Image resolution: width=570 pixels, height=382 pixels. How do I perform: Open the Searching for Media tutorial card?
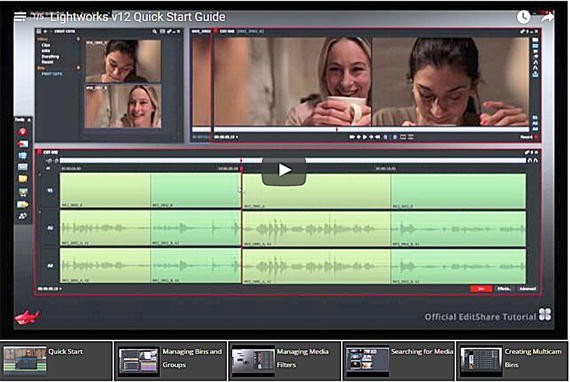[399, 361]
